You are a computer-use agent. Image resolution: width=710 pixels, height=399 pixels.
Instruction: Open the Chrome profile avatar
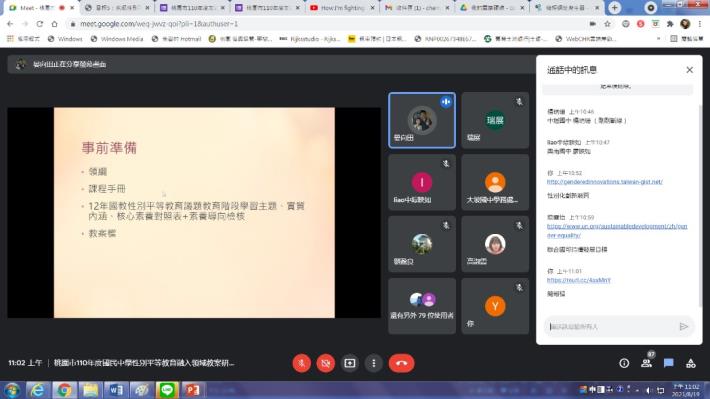tap(685, 24)
